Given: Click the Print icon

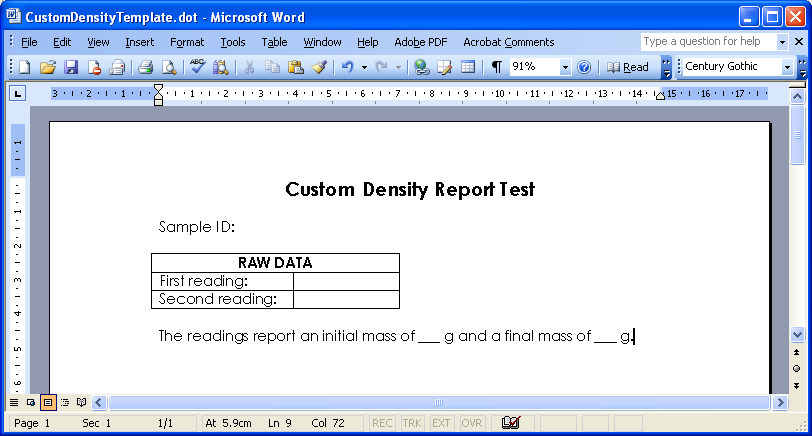Looking at the screenshot, I should point(145,67).
